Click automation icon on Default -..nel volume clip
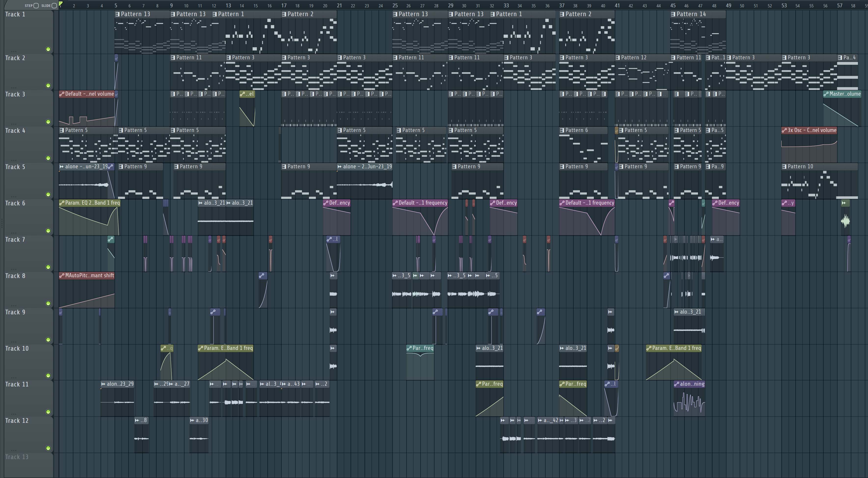 click(x=62, y=94)
